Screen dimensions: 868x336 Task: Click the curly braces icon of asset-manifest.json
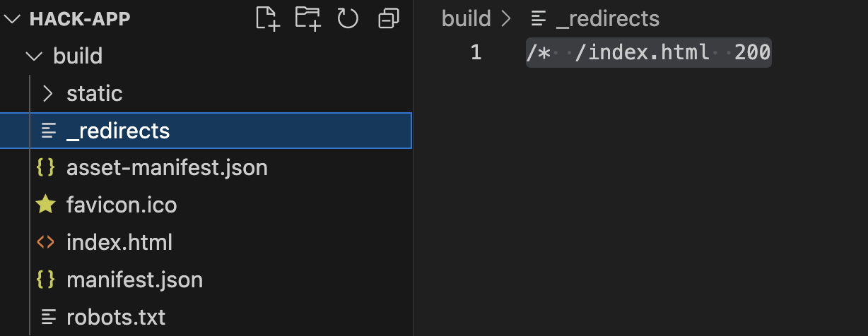[x=45, y=169]
